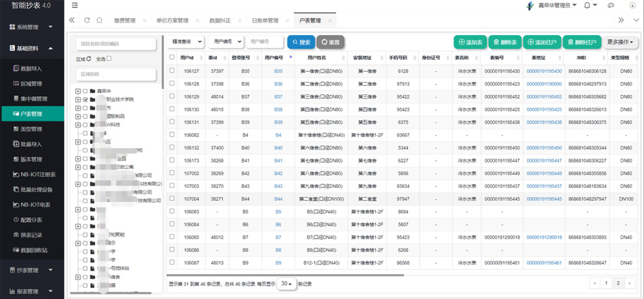Click the theme palette icon in header

[x=610, y=5]
